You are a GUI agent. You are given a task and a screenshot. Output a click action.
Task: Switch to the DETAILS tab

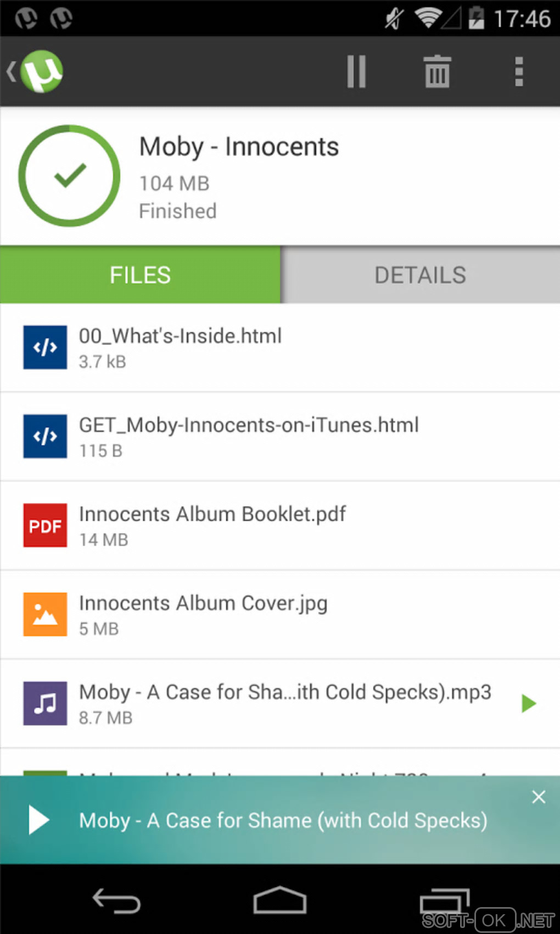tap(420, 275)
